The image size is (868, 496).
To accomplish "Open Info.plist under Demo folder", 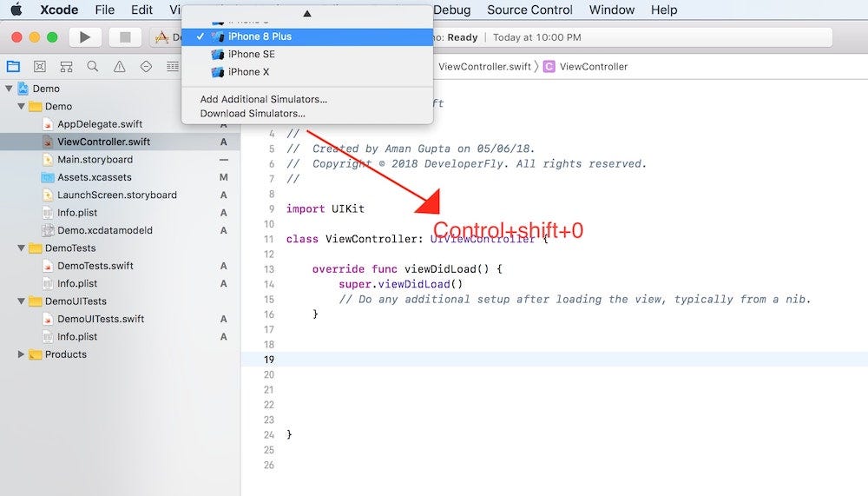I will coord(77,213).
